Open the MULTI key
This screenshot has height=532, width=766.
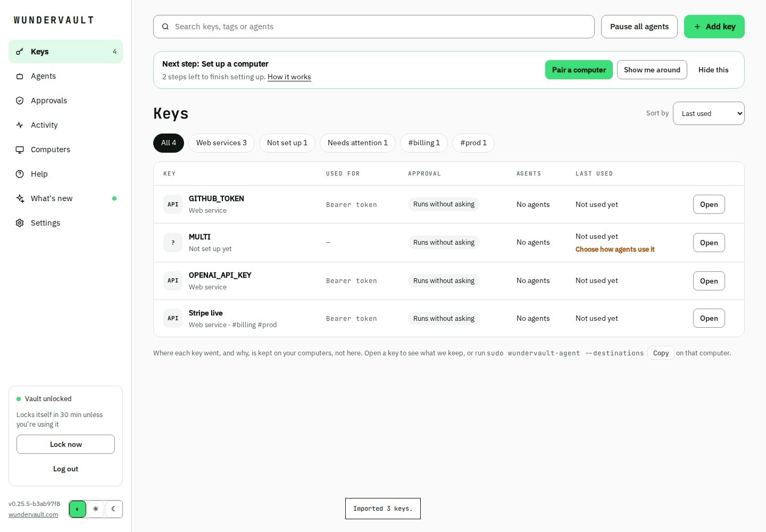pyautogui.click(x=709, y=243)
